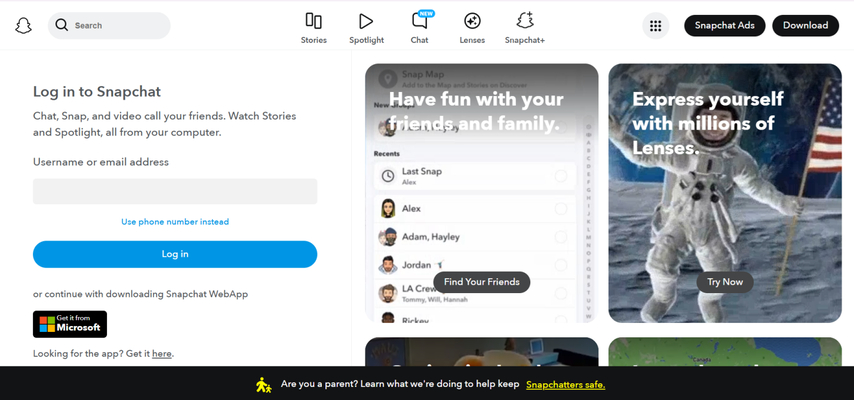
Task: Open the Snapchat+ tab
Action: (524, 28)
